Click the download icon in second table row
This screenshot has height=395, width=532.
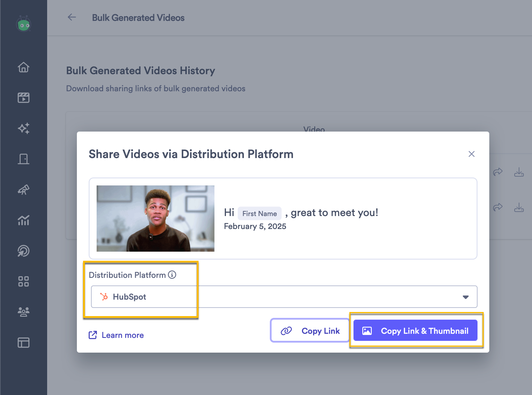(x=519, y=208)
